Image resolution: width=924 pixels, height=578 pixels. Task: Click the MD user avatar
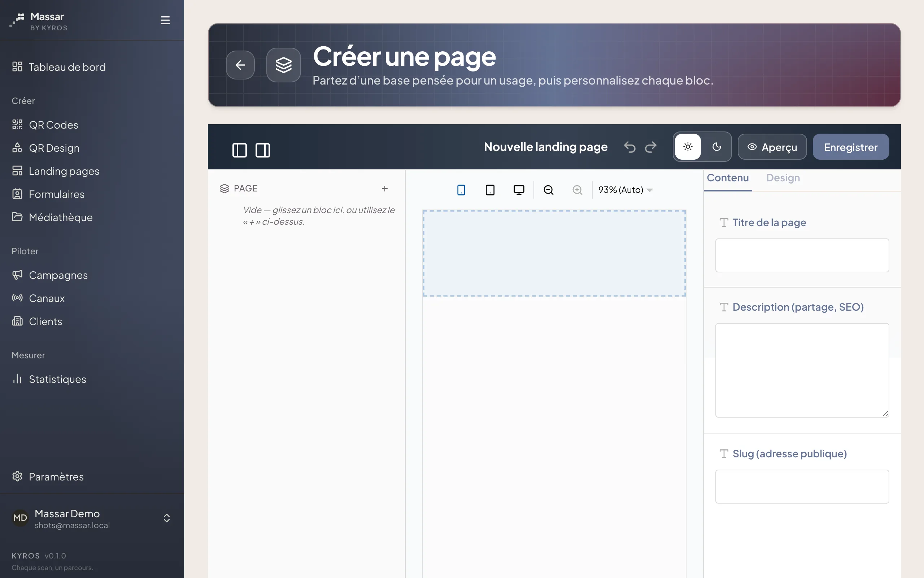(20, 518)
